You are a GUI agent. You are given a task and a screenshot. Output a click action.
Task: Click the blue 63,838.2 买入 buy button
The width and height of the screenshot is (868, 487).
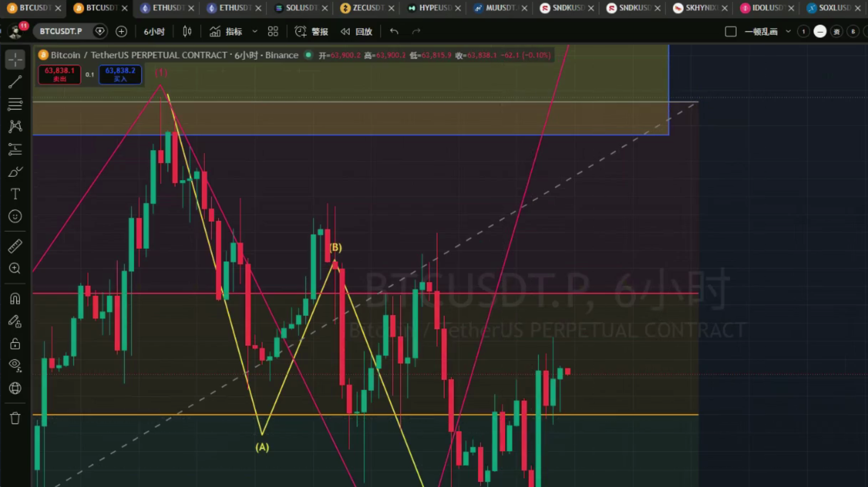point(120,74)
